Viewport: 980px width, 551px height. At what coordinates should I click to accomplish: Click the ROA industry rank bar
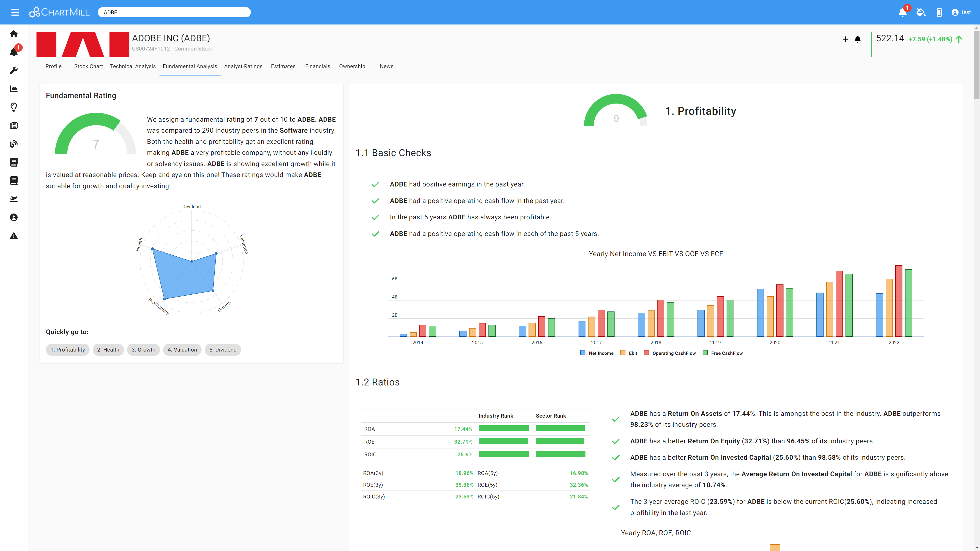click(x=504, y=429)
